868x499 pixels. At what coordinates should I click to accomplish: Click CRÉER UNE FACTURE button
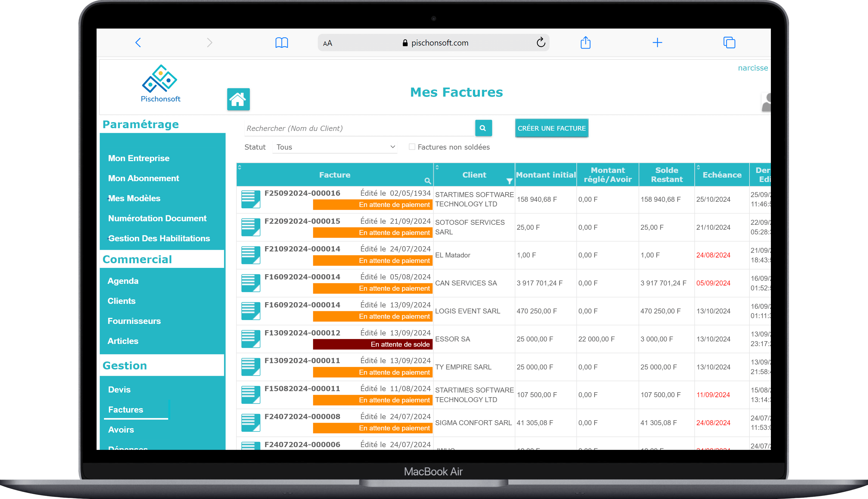tap(551, 128)
